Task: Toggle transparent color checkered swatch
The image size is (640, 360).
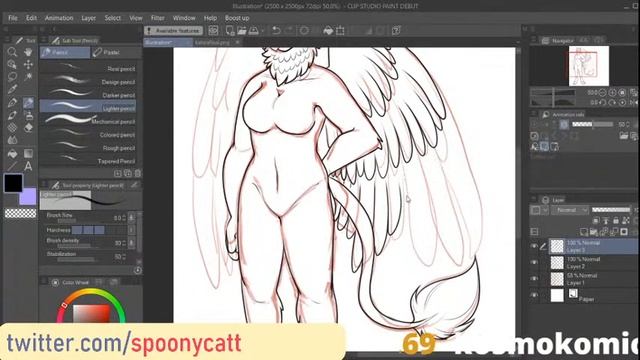Action: pos(20,213)
